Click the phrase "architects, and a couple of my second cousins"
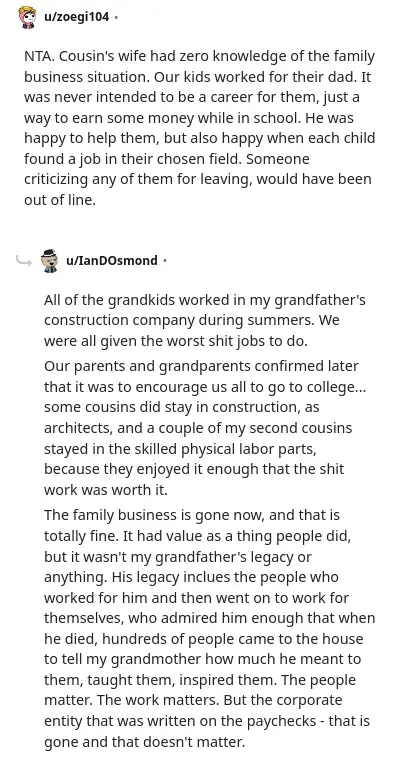The image size is (400, 777). pyautogui.click(x=198, y=428)
